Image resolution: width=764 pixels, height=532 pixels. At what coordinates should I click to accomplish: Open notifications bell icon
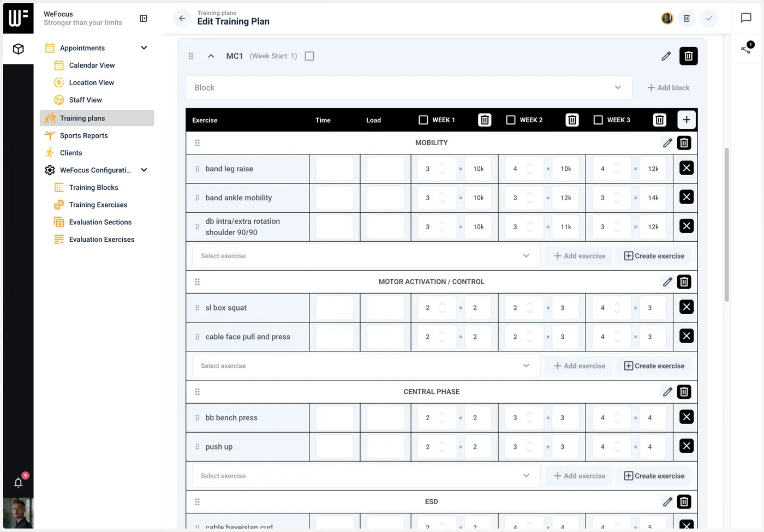click(x=18, y=482)
